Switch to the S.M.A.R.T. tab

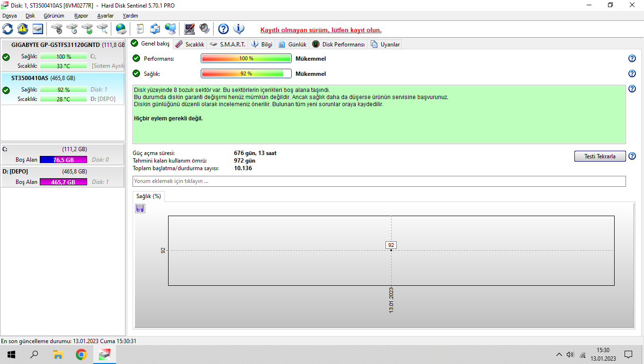point(227,44)
